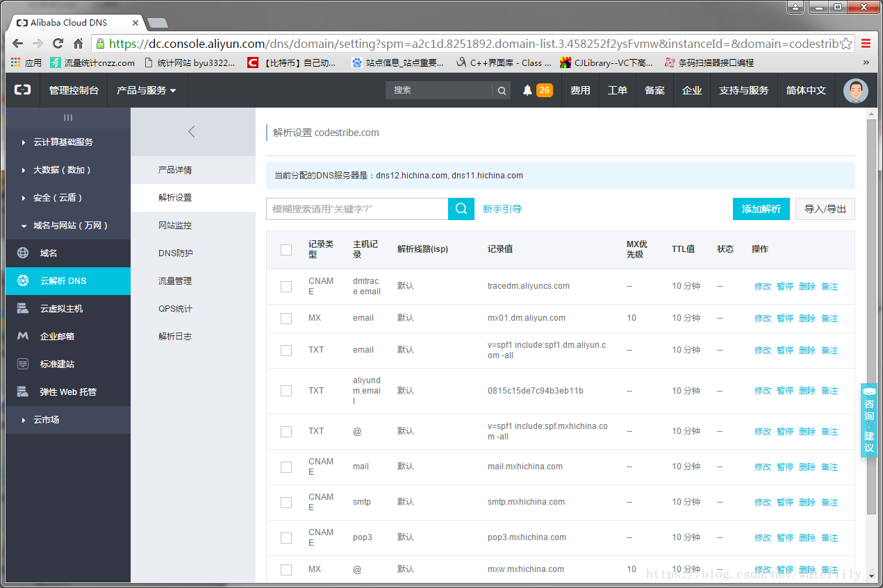883x588 pixels.
Task: Select the smtp CNAME record checkbox
Action: (286, 503)
